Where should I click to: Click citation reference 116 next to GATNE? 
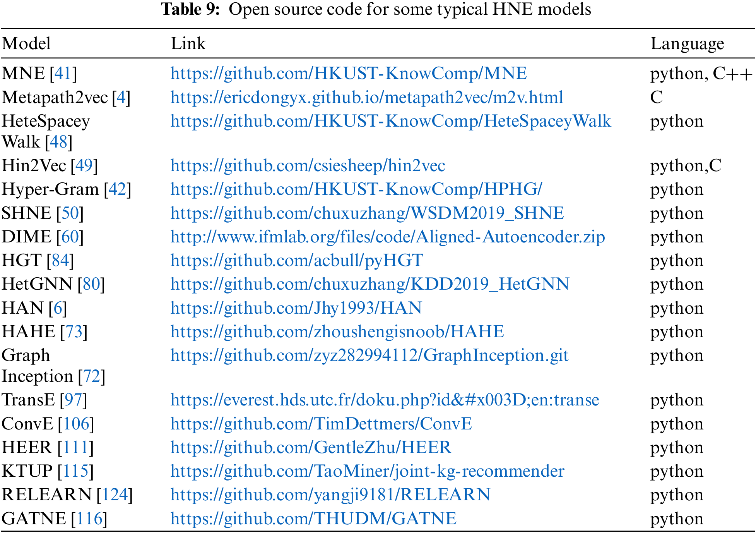89,519
